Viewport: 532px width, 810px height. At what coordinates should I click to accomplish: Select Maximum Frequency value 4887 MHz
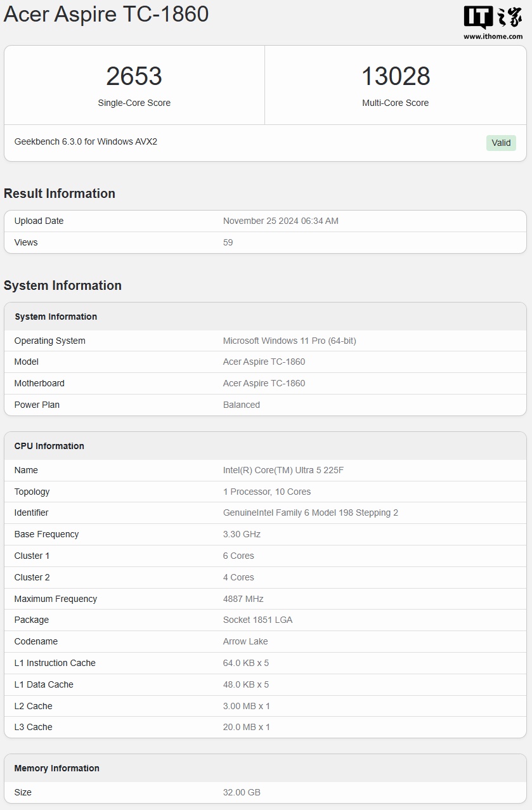coord(243,599)
